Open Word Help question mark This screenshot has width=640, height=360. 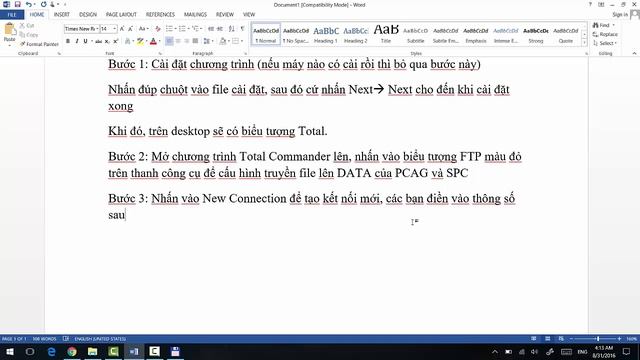pyautogui.click(x=590, y=4)
